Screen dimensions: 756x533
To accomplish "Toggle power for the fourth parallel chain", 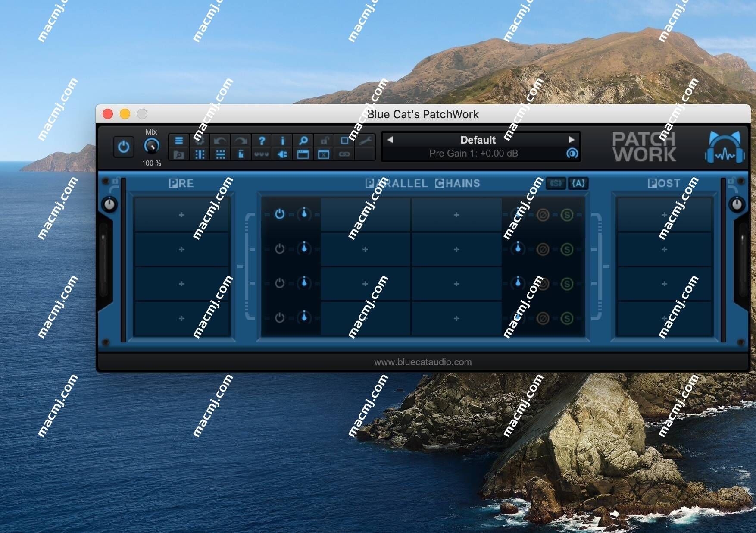I will point(280,318).
